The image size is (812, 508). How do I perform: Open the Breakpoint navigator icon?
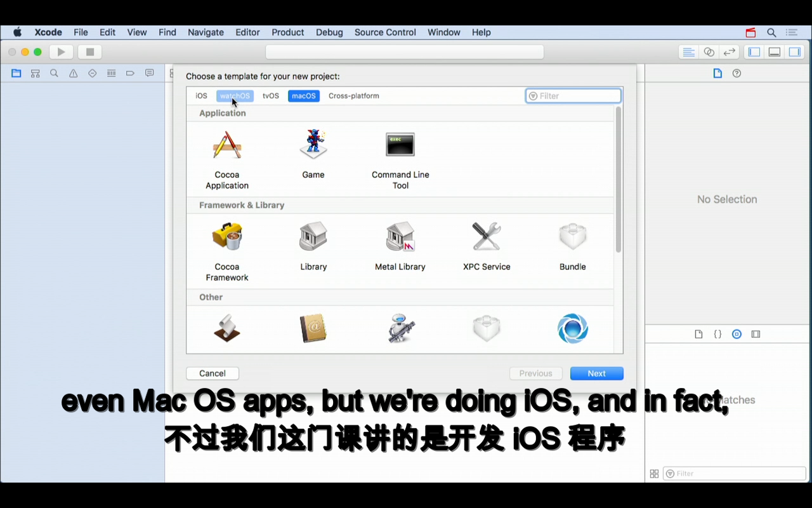pyautogui.click(x=131, y=74)
